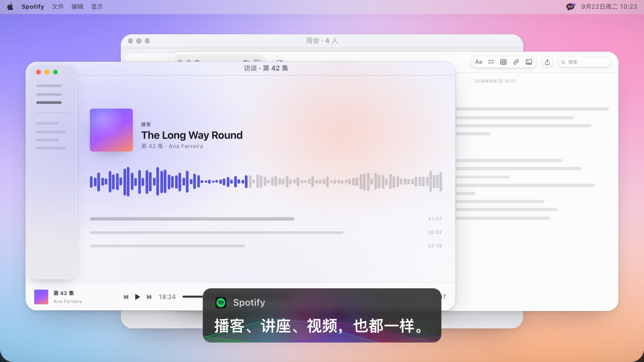Insert a checklist in notes window

(x=491, y=62)
